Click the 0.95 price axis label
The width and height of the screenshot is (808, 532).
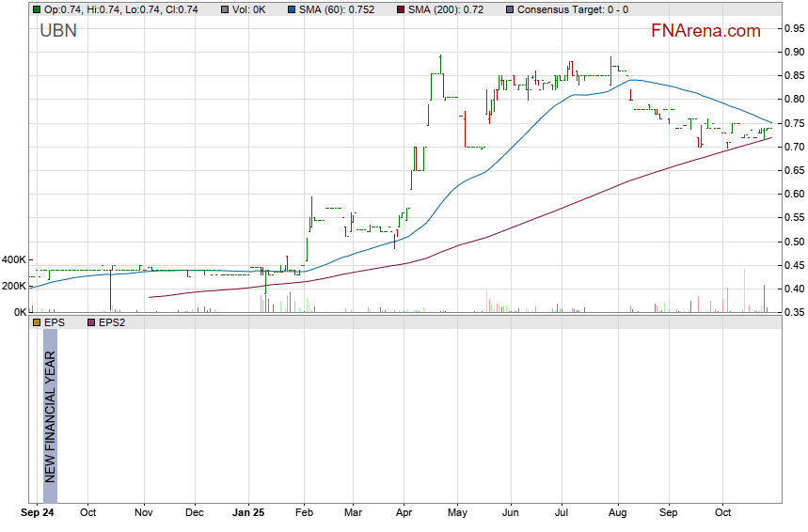coord(792,28)
